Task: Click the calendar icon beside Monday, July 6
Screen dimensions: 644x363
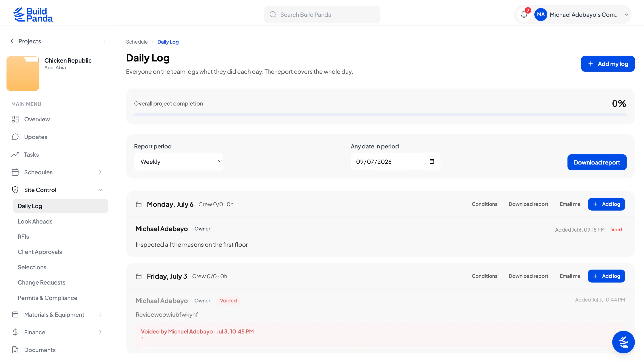Action: pyautogui.click(x=139, y=204)
